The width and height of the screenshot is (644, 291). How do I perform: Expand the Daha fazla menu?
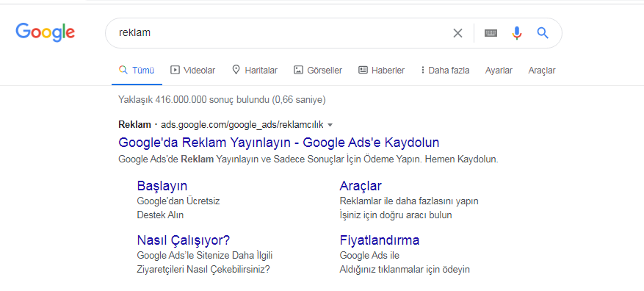click(x=445, y=71)
